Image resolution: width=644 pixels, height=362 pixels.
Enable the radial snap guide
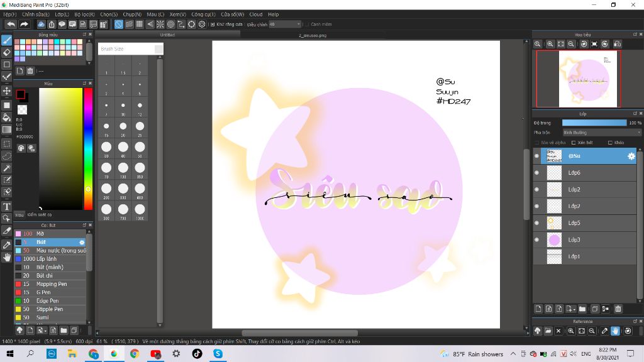click(x=160, y=25)
